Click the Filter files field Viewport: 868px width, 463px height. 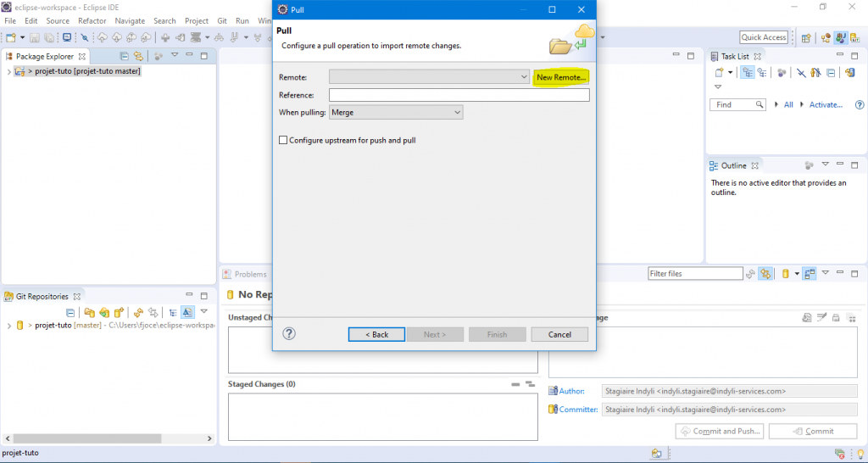click(695, 274)
